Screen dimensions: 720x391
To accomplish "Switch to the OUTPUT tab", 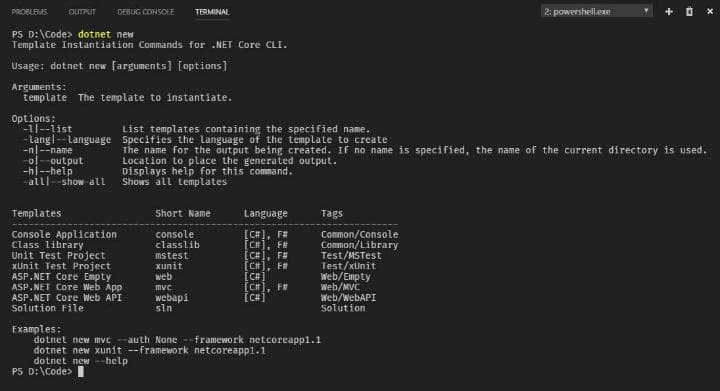I will (x=82, y=12).
